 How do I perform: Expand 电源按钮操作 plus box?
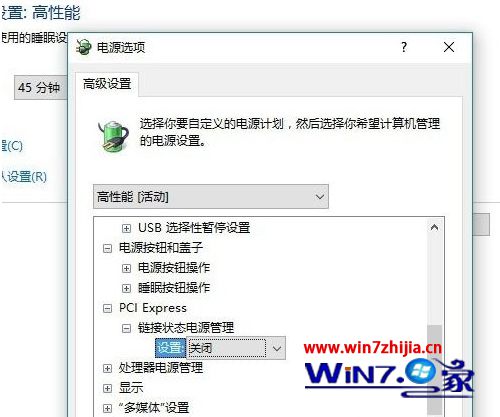click(126, 268)
